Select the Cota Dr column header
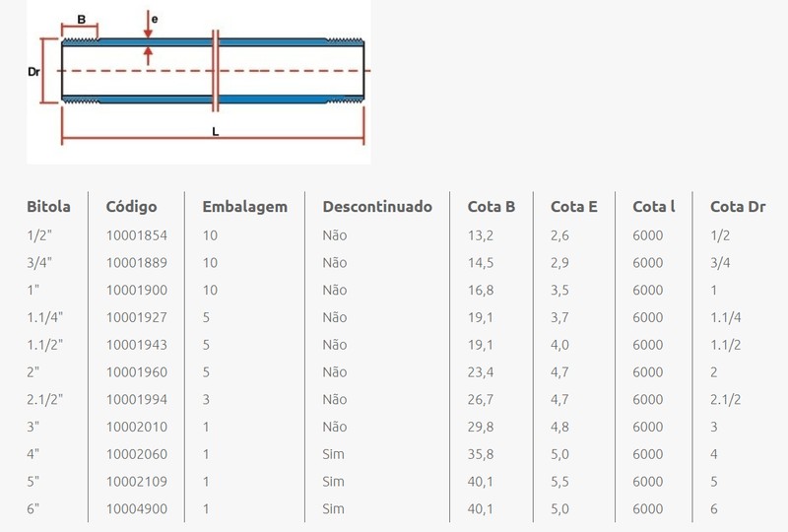 pos(738,207)
